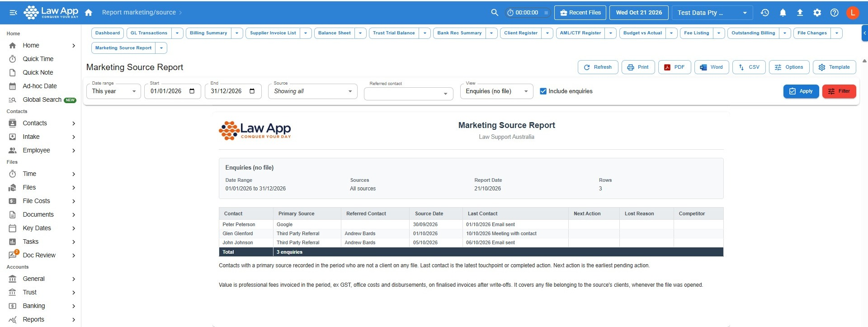
Task: Open the home icon in the header
Action: tap(89, 13)
